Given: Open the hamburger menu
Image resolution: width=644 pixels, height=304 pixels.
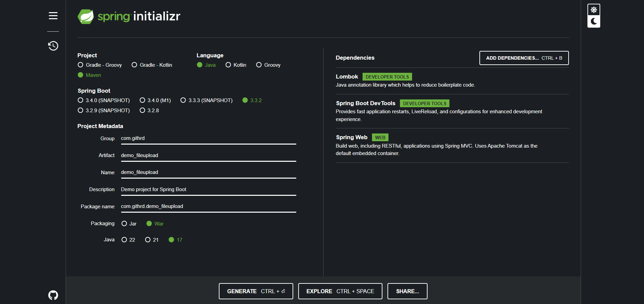Looking at the screenshot, I should [53, 16].
